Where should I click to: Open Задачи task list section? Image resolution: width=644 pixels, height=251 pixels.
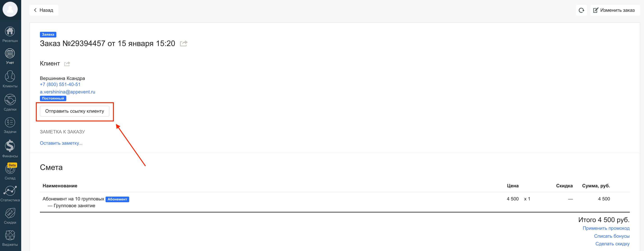10,125
